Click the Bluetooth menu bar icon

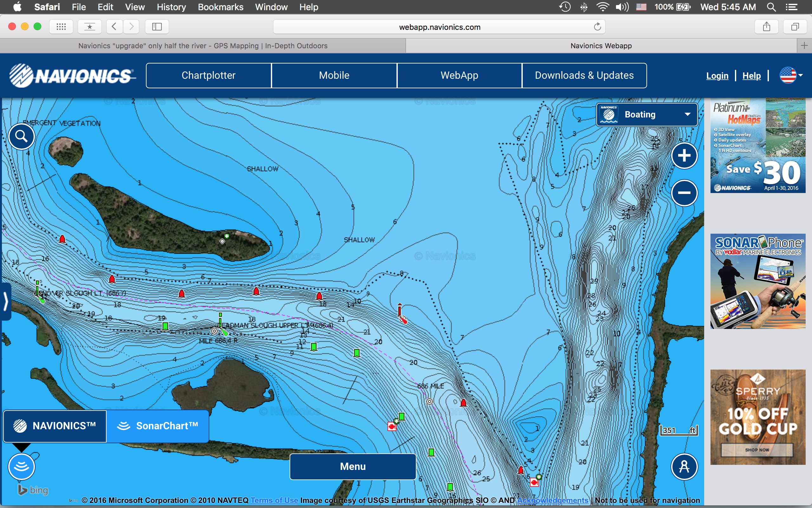[x=584, y=7]
